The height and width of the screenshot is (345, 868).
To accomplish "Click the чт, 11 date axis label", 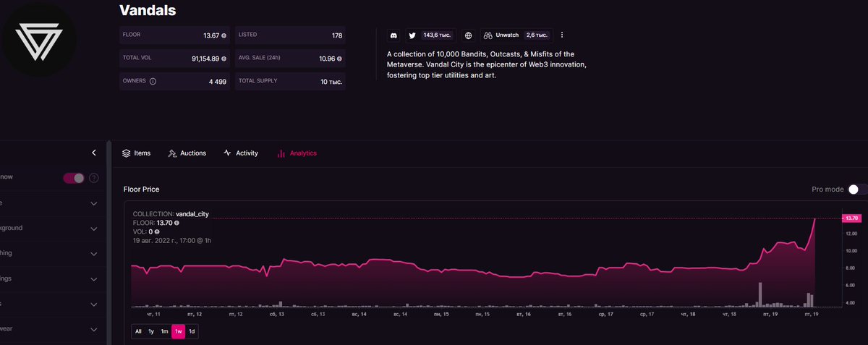I will 153,315.
